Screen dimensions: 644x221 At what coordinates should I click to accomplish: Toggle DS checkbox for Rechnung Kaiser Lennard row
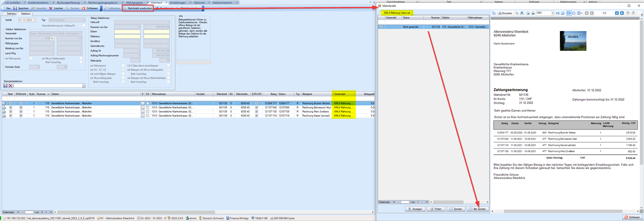click(x=148, y=116)
